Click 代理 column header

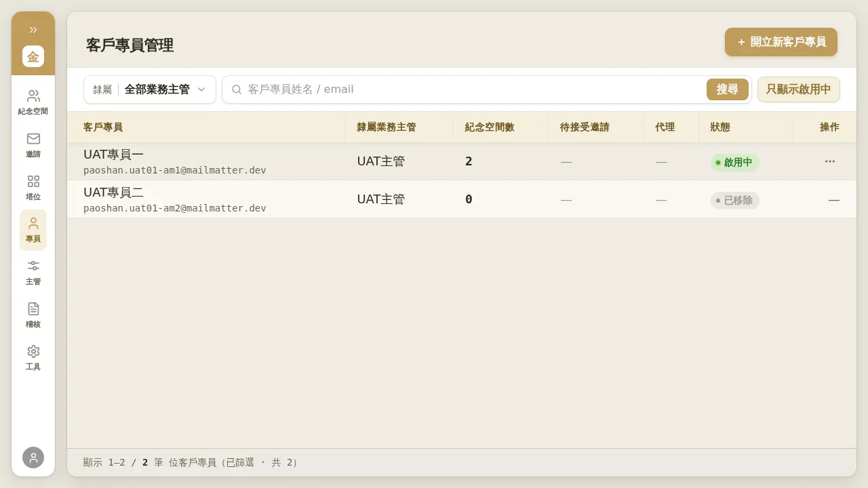(665, 127)
